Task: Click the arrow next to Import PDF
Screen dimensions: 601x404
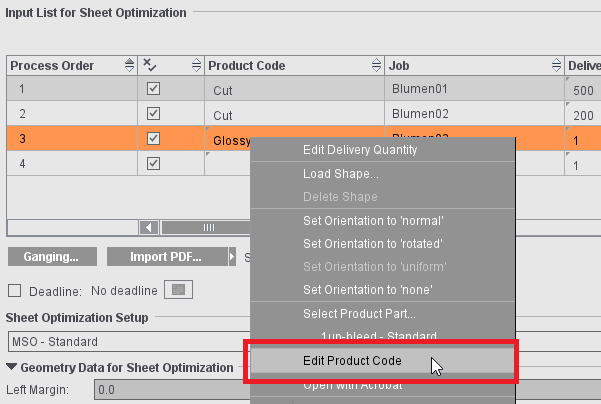Action: (x=232, y=257)
